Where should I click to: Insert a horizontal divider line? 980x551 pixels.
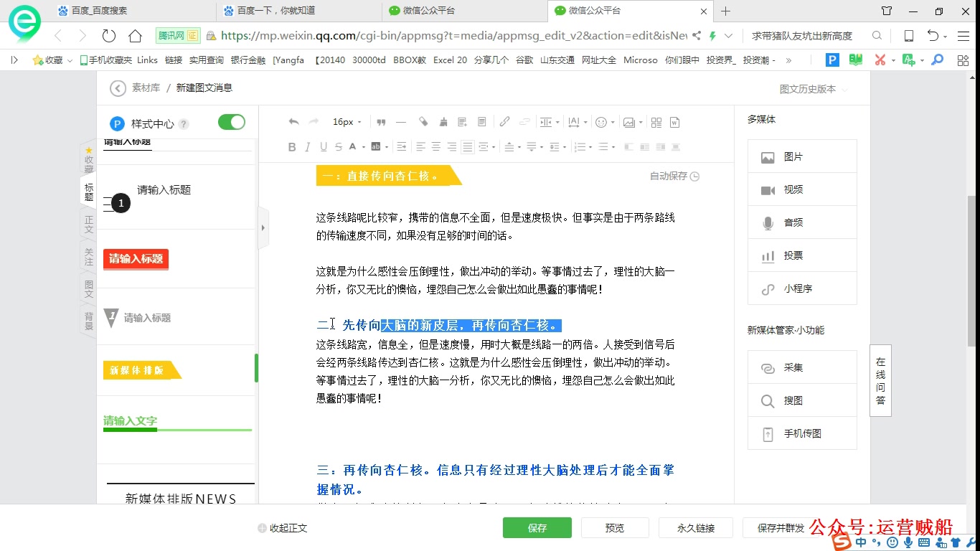(x=401, y=123)
